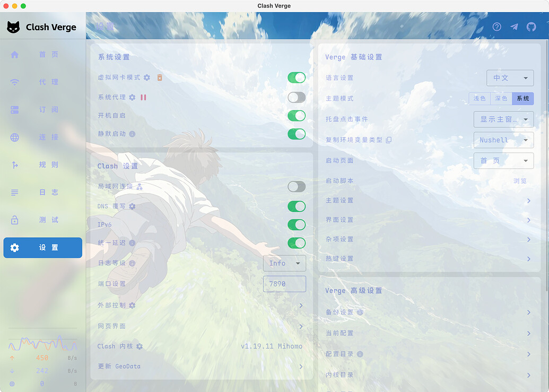Image resolution: width=549 pixels, height=392 pixels.
Task: Select the 设置 sidebar item
Action: click(43, 248)
